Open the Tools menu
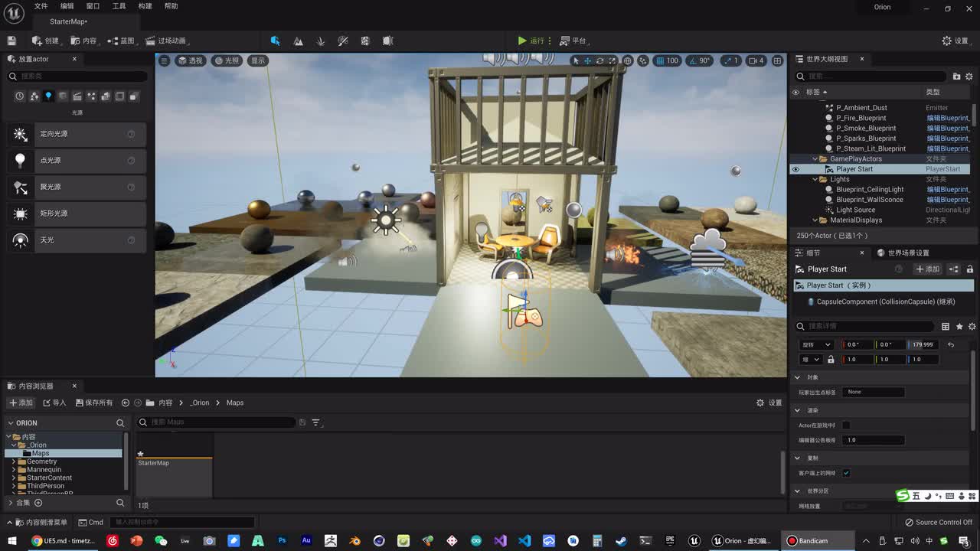 [x=119, y=6]
